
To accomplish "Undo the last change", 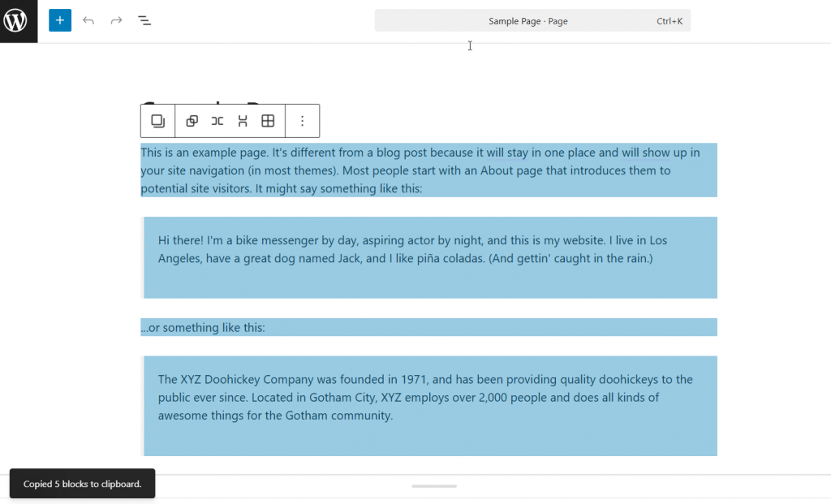I will [x=88, y=20].
